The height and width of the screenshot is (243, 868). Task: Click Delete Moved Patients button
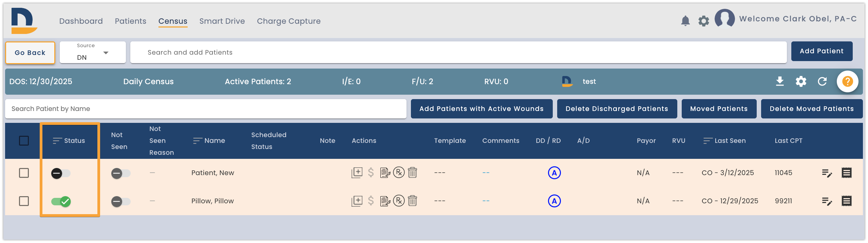point(812,109)
